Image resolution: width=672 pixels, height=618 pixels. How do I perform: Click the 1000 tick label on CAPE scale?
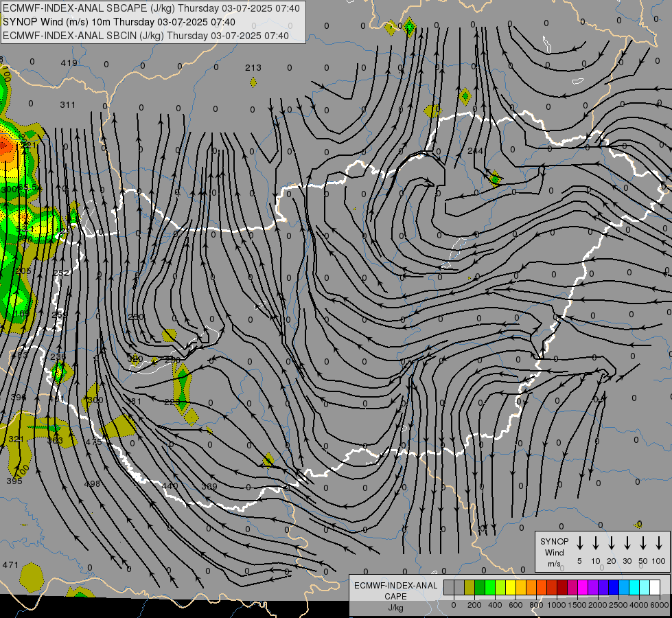pyautogui.click(x=557, y=605)
